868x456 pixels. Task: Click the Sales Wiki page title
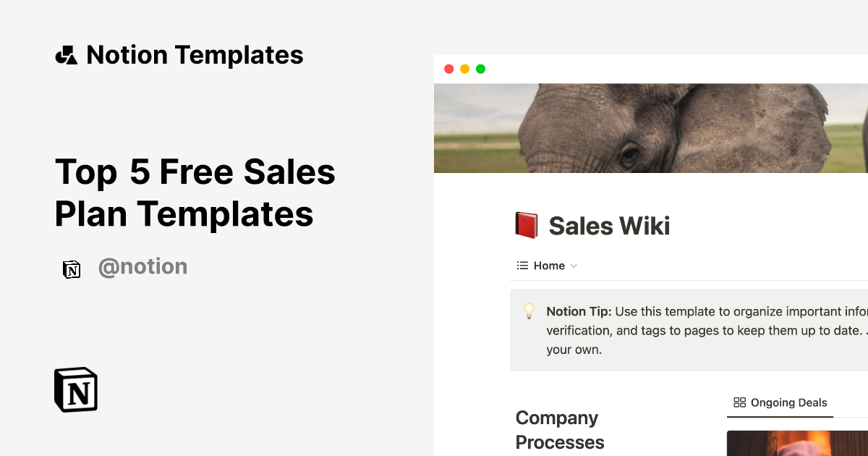point(609,226)
